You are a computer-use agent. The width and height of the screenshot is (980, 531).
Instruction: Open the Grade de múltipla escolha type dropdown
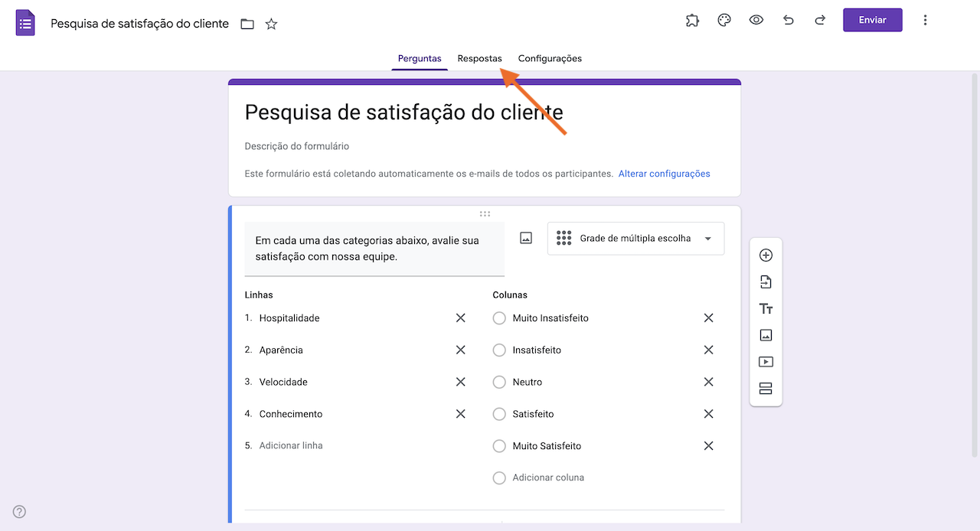pyautogui.click(x=635, y=238)
